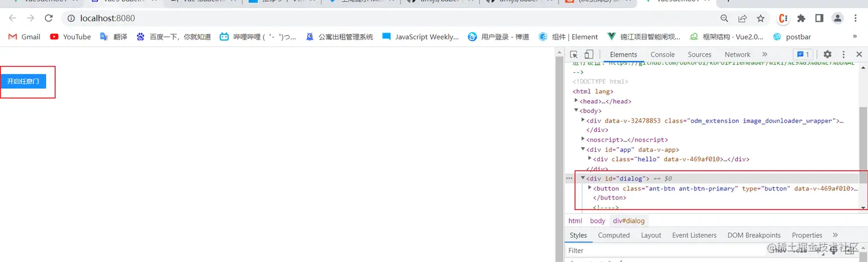Open the issues counter badge

coord(803,54)
